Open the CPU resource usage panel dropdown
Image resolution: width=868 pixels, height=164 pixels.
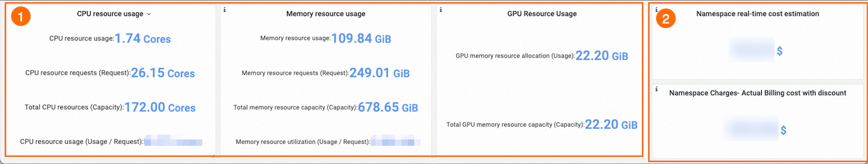[x=149, y=14]
